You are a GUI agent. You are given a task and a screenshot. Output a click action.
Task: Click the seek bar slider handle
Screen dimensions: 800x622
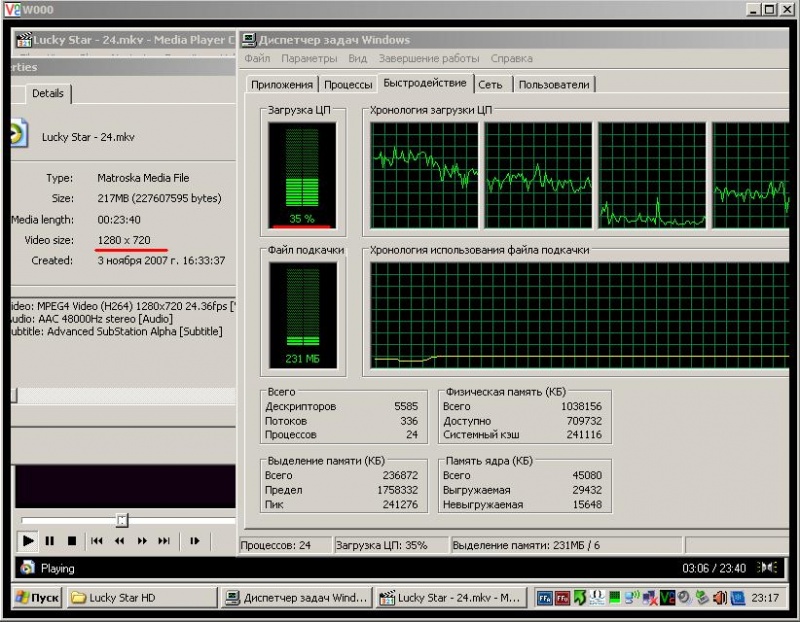[122, 520]
